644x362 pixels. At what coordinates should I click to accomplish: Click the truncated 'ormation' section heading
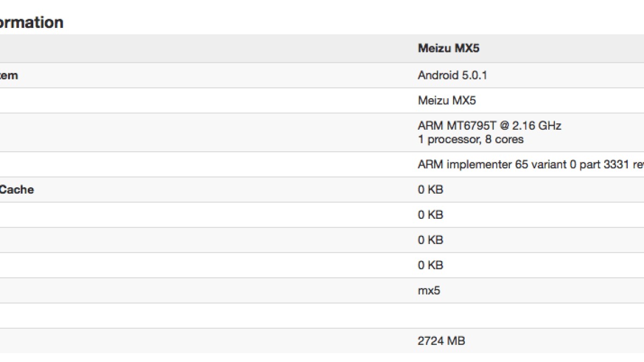point(31,23)
